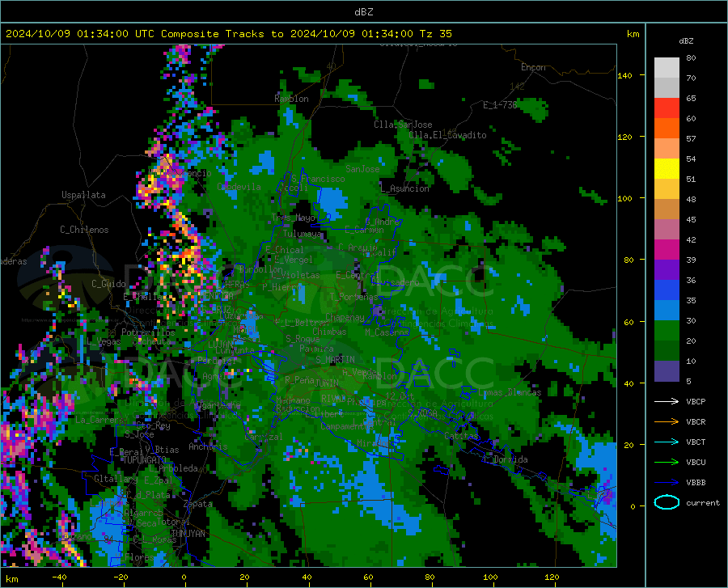Click the Ramblon label near the top

pyautogui.click(x=291, y=99)
